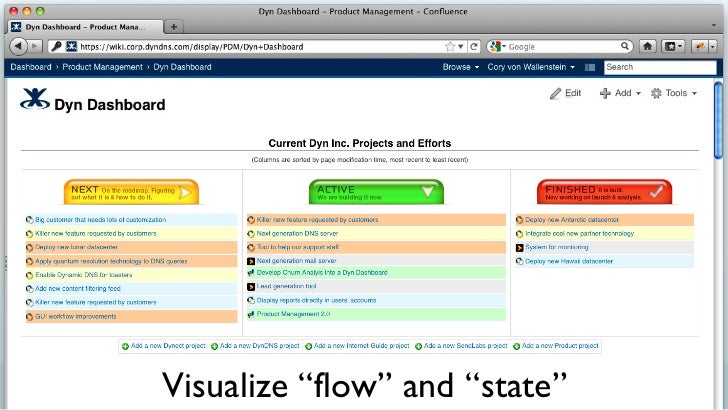This screenshot has height=410, width=728.
Task: Click the red FINISHED column header button
Action: point(604,192)
